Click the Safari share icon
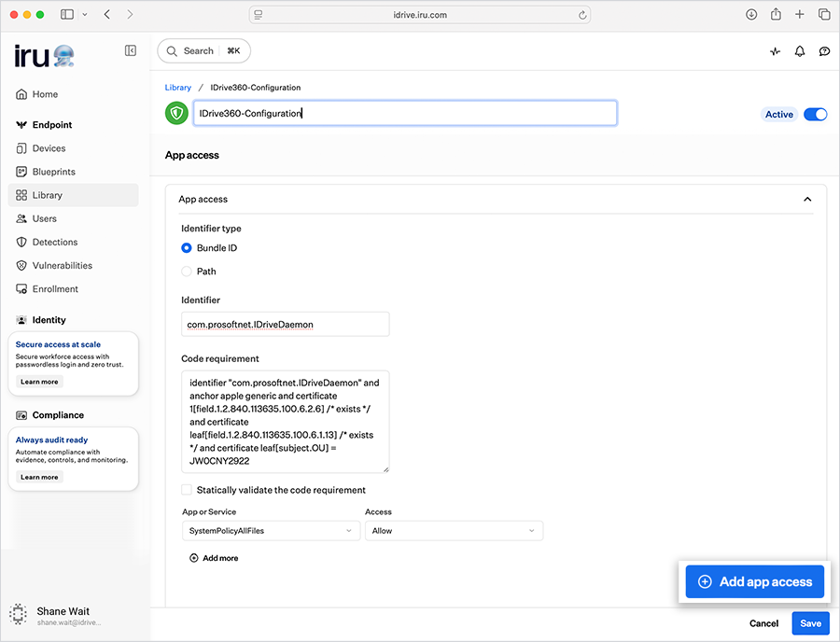 [x=776, y=14]
